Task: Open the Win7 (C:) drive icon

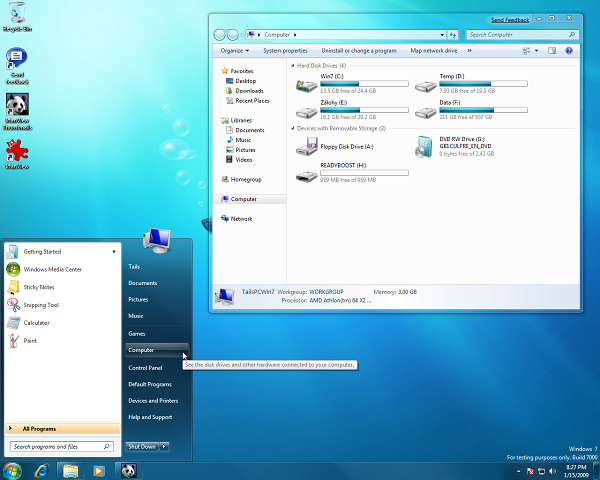Action: point(307,84)
